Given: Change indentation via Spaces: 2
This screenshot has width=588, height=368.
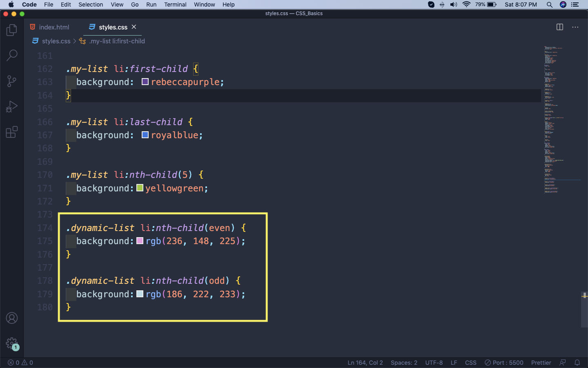Looking at the screenshot, I should click(404, 363).
